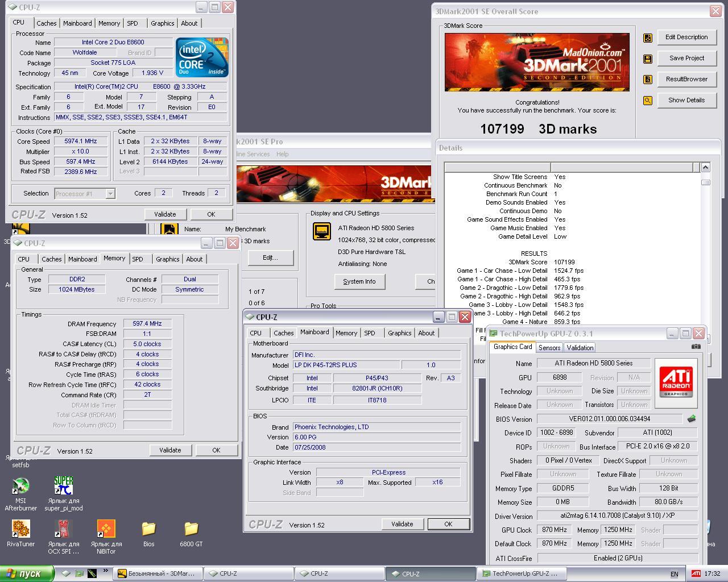Open Graphics tab in Mainboard CPU-Z window
Viewport: 728px width, 582px height.
(x=400, y=333)
